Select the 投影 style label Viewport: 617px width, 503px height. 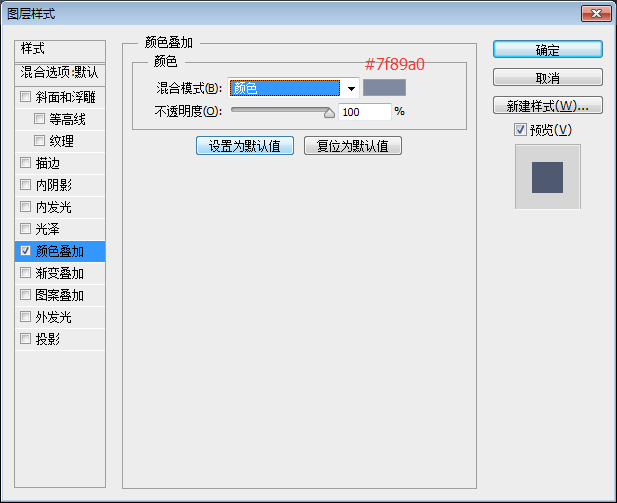point(48,339)
